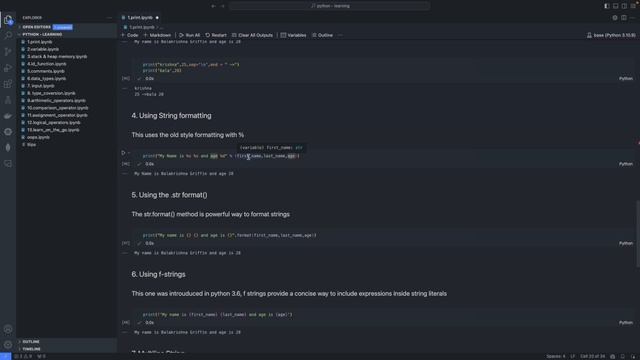Open the Search view in activity bar
Screen dimensions: 640x360
(8, 36)
